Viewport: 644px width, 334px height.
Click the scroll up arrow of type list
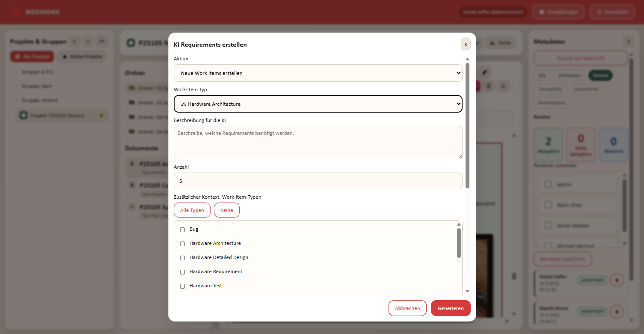pyautogui.click(x=459, y=224)
